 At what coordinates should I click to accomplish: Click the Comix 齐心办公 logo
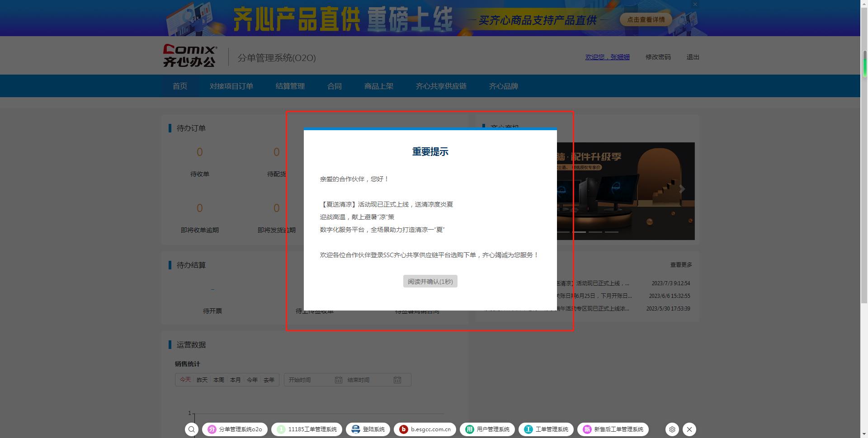pyautogui.click(x=190, y=56)
